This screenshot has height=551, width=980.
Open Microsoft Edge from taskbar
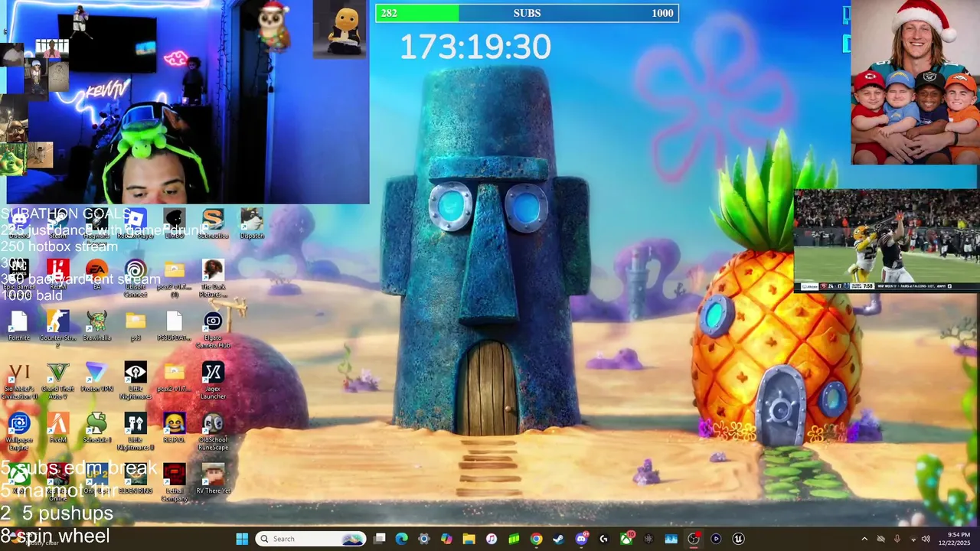click(x=402, y=539)
